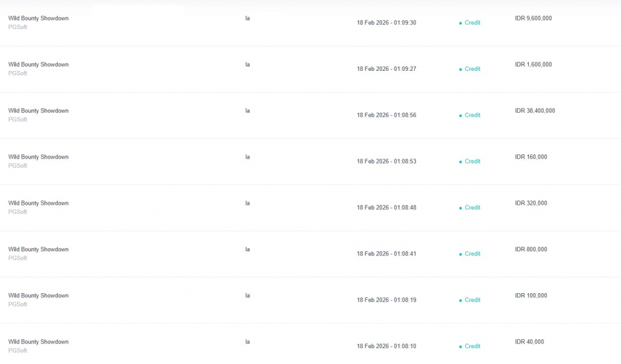Select the IDR 38,400,000 amount
Viewport: 621px width, 364px height.
535,111
